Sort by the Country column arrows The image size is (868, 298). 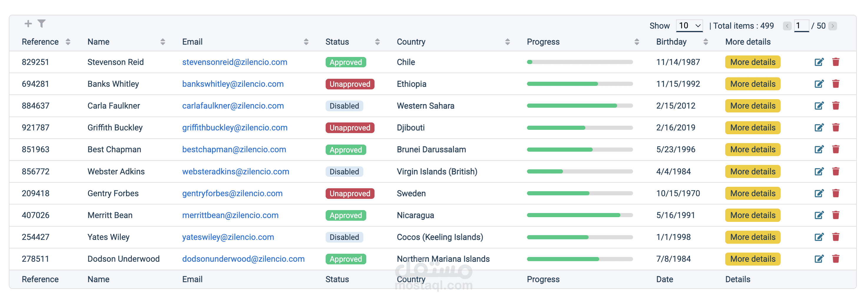(507, 42)
